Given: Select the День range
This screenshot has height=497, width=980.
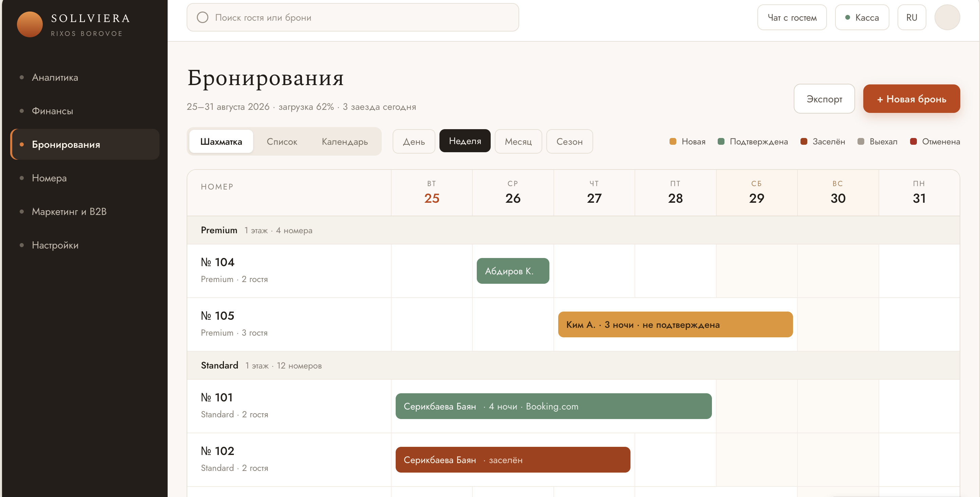Looking at the screenshot, I should (414, 142).
